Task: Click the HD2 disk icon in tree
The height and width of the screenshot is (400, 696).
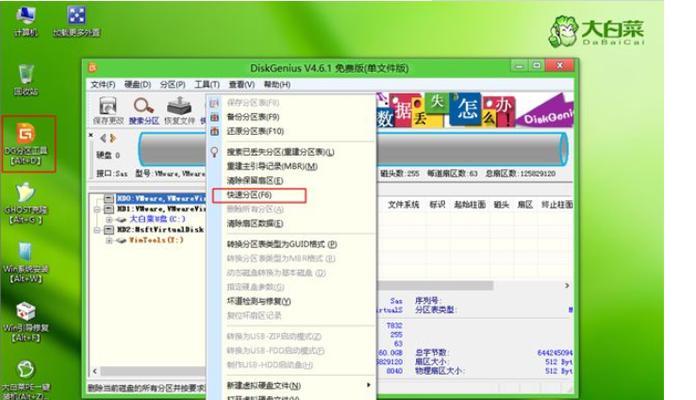Action: (109, 230)
